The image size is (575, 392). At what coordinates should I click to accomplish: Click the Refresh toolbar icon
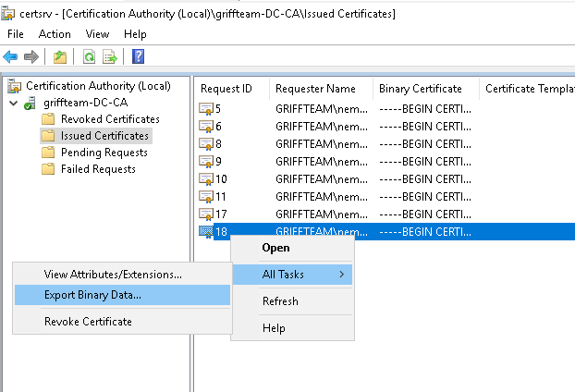(90, 56)
